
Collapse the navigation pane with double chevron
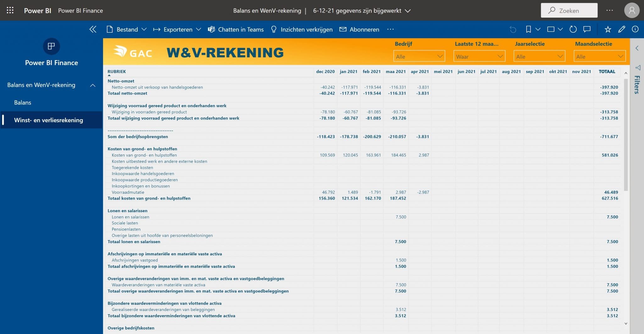coord(93,29)
